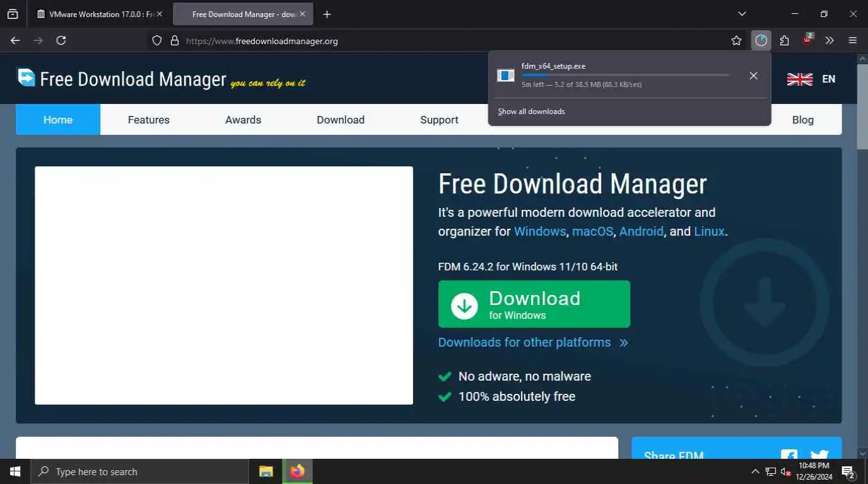Open the Download menu item
868x484 pixels.
pos(341,120)
